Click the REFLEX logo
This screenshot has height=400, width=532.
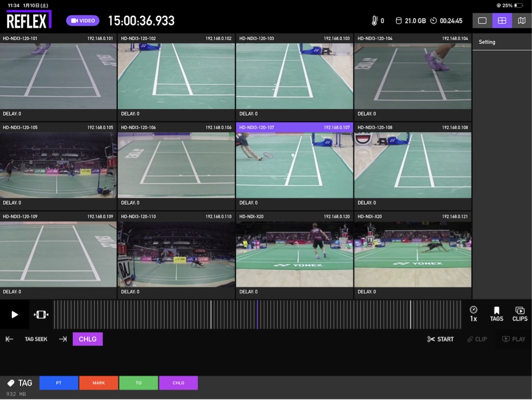point(29,20)
